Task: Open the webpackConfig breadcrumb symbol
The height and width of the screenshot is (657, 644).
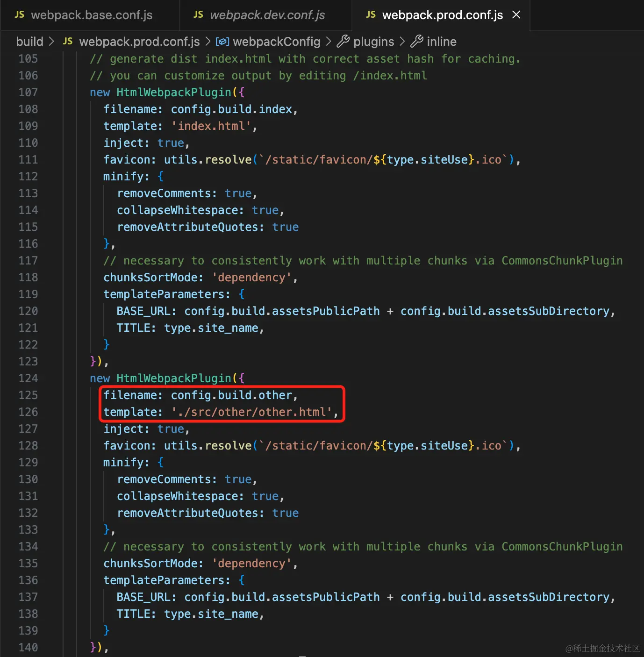Action: 277,42
